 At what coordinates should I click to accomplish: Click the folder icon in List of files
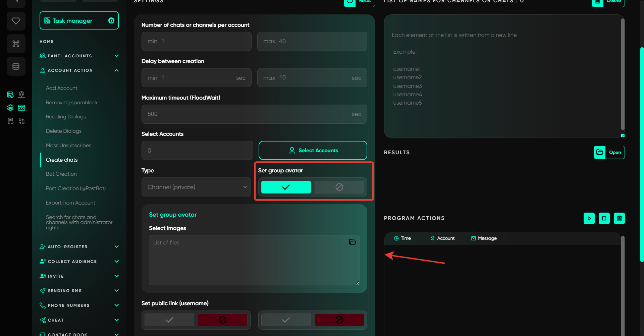(352, 242)
